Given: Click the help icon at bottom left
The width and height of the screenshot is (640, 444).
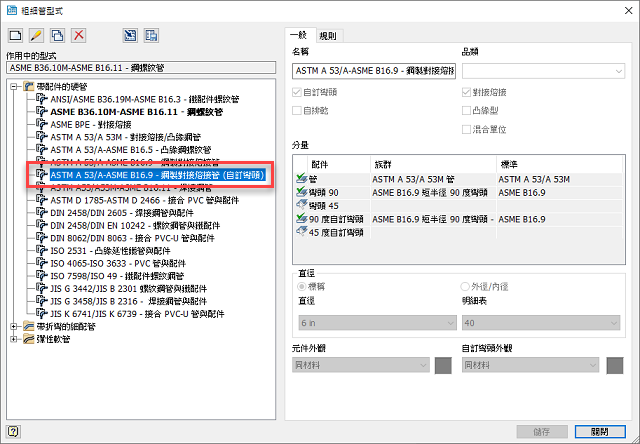Looking at the screenshot, I should coord(13,431).
